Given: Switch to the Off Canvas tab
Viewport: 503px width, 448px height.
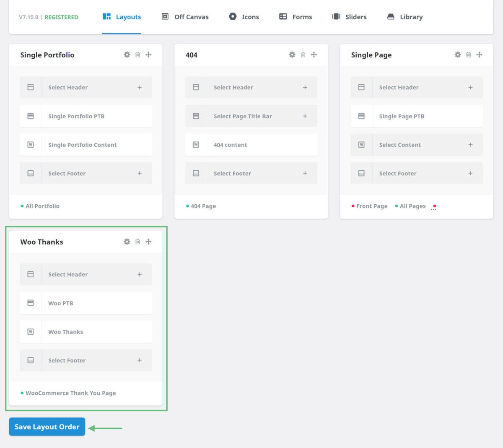Looking at the screenshot, I should pyautogui.click(x=185, y=17).
